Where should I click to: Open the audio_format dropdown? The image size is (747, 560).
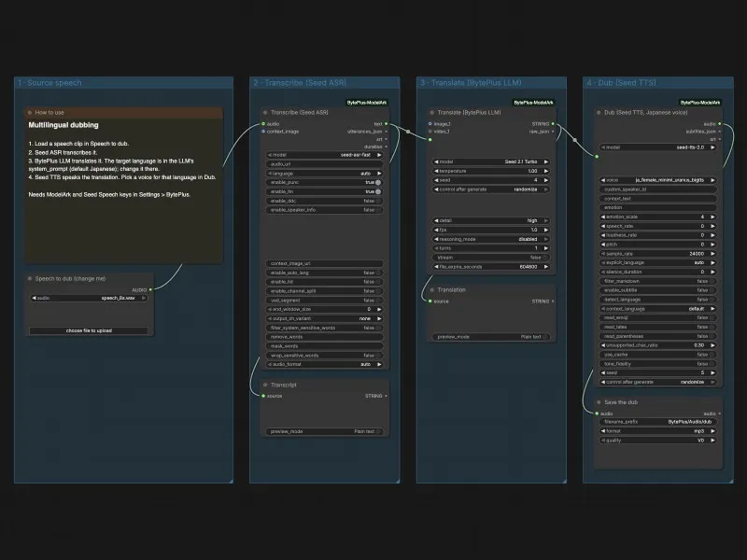[x=324, y=364]
